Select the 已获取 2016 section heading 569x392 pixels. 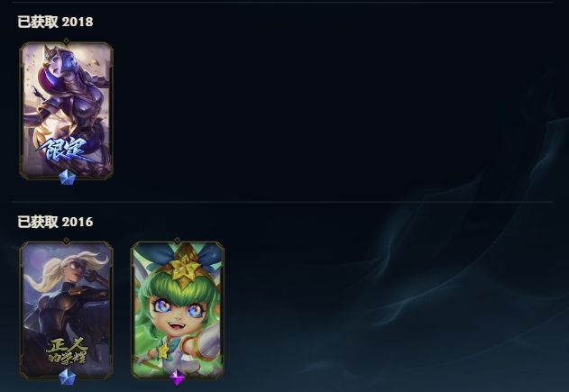55,222
